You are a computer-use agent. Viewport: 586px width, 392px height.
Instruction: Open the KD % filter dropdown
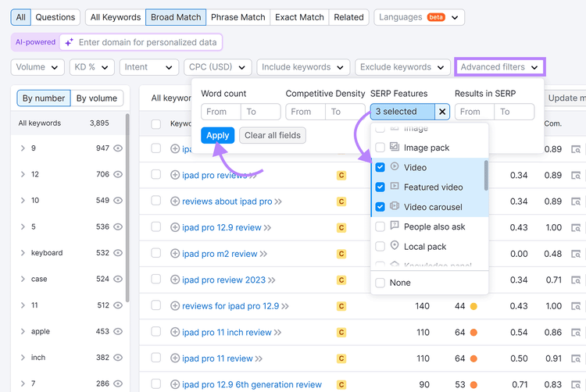[x=91, y=67]
